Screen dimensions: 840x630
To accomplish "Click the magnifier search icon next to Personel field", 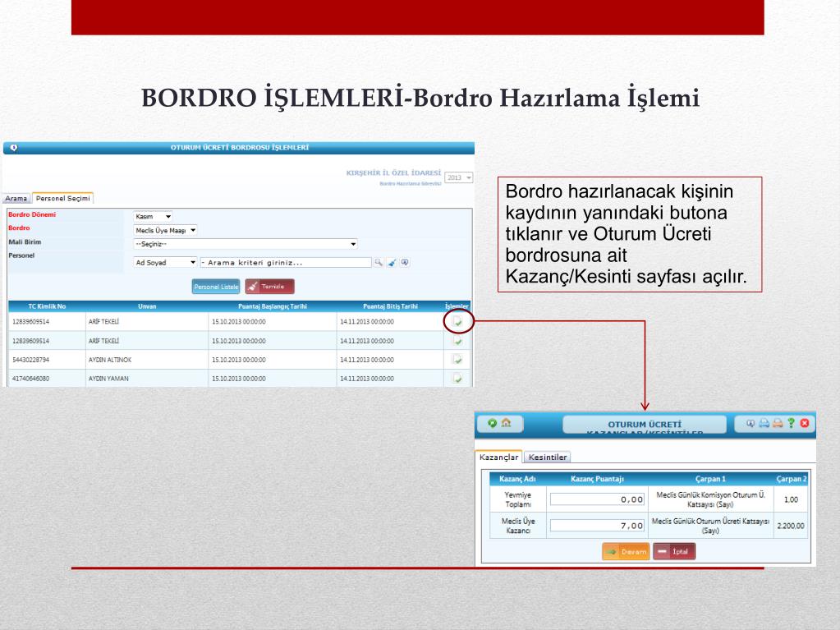I will tap(379, 263).
